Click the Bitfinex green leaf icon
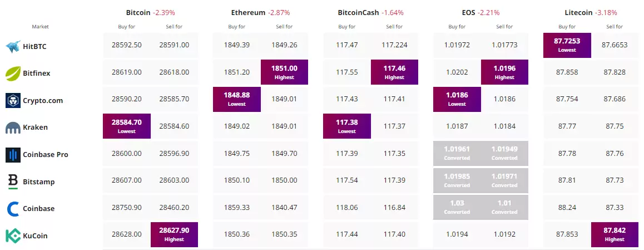This screenshot has height=250, width=644. coord(13,73)
